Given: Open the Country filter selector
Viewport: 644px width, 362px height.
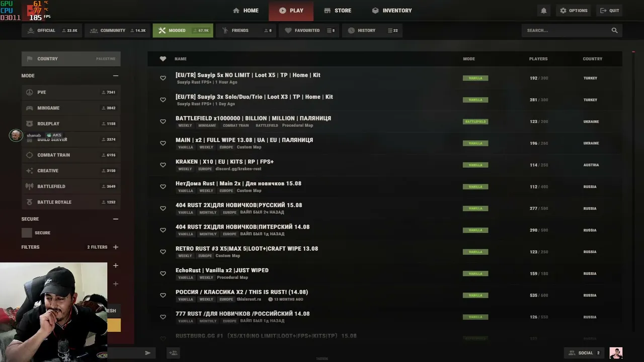Looking at the screenshot, I should coord(71,59).
